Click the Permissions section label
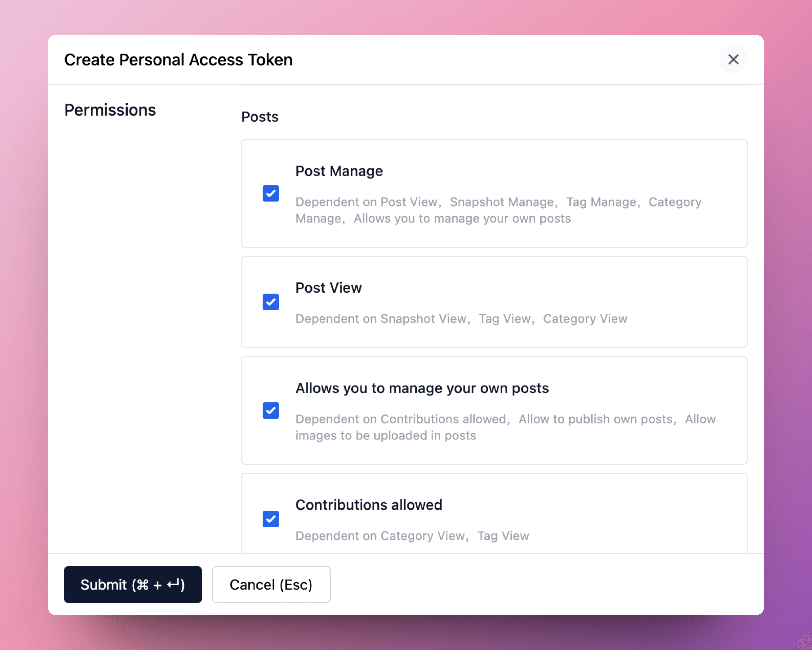Viewport: 812px width, 650px height. [110, 110]
